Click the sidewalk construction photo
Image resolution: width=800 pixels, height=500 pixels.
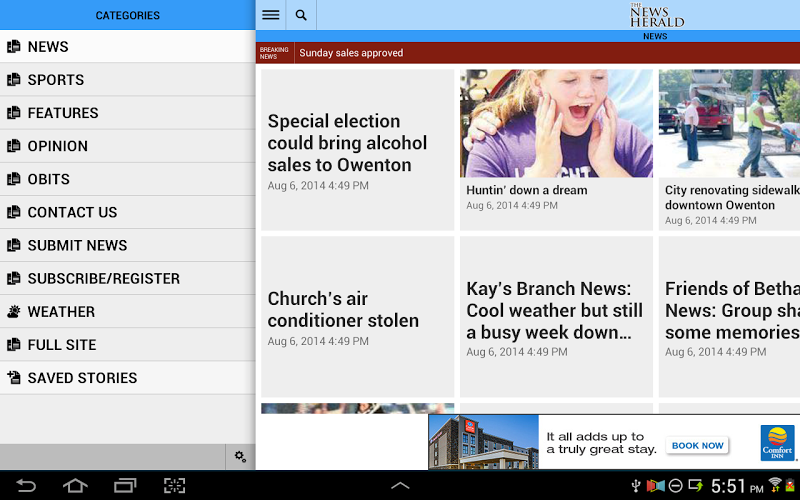coord(730,123)
